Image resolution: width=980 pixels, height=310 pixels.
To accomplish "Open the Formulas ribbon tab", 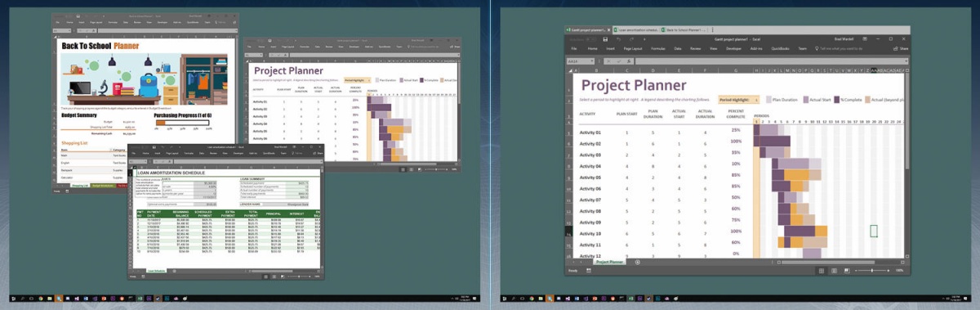I will pyautogui.click(x=657, y=48).
